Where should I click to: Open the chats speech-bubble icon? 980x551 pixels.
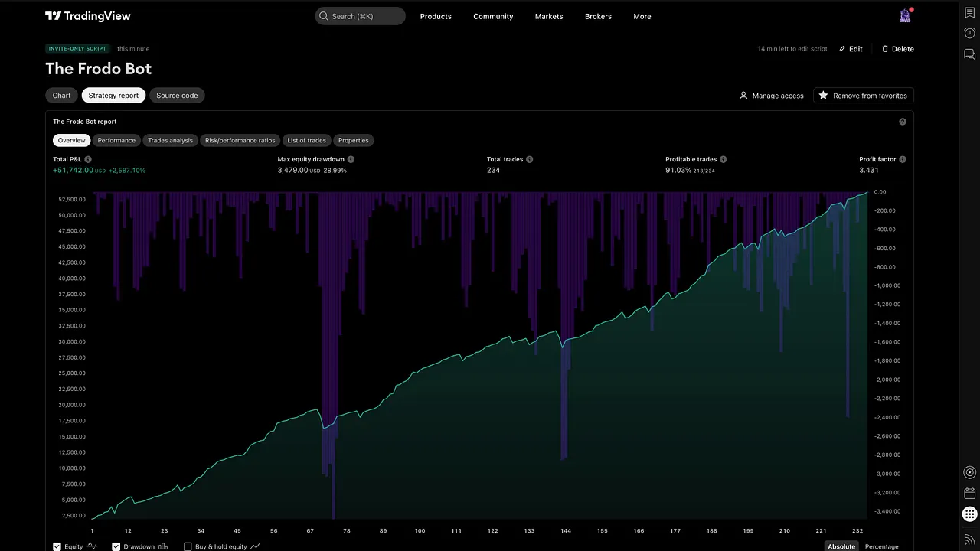969,54
